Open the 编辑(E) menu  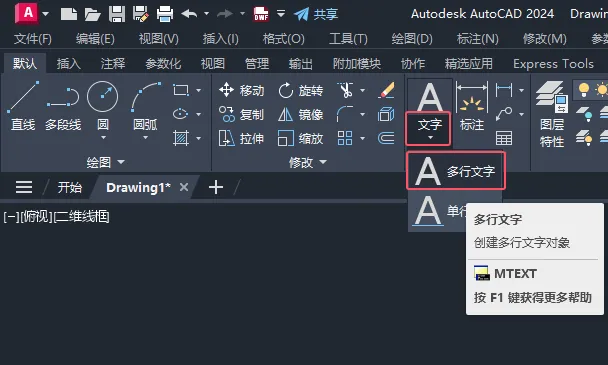coord(95,39)
